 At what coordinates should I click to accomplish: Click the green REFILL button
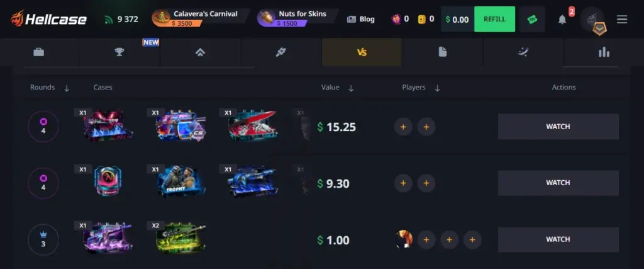point(494,20)
